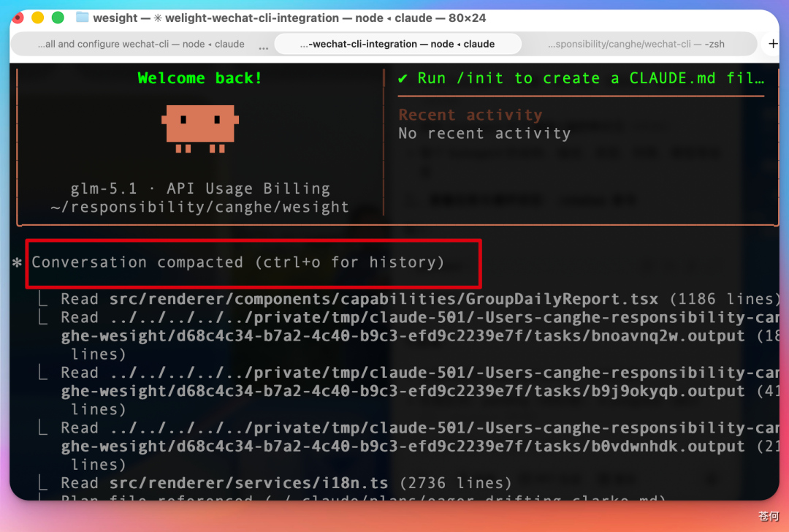The height and width of the screenshot is (532, 789).
Task: Click 'Conversation compacted (ctrl+o for history)' message
Action: (238, 262)
